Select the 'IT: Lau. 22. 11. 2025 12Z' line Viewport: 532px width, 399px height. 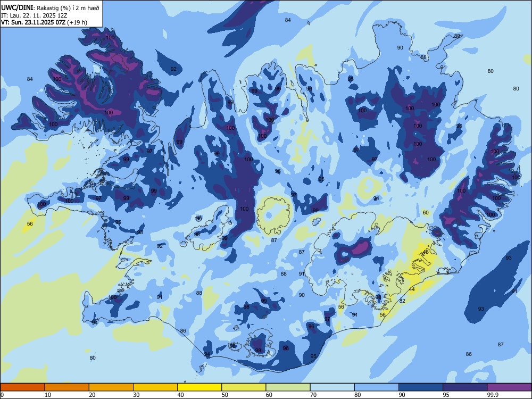(x=34, y=15)
